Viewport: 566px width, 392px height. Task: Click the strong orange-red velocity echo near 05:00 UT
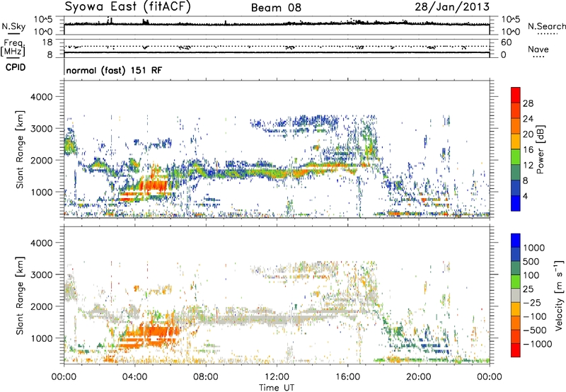pos(155,332)
